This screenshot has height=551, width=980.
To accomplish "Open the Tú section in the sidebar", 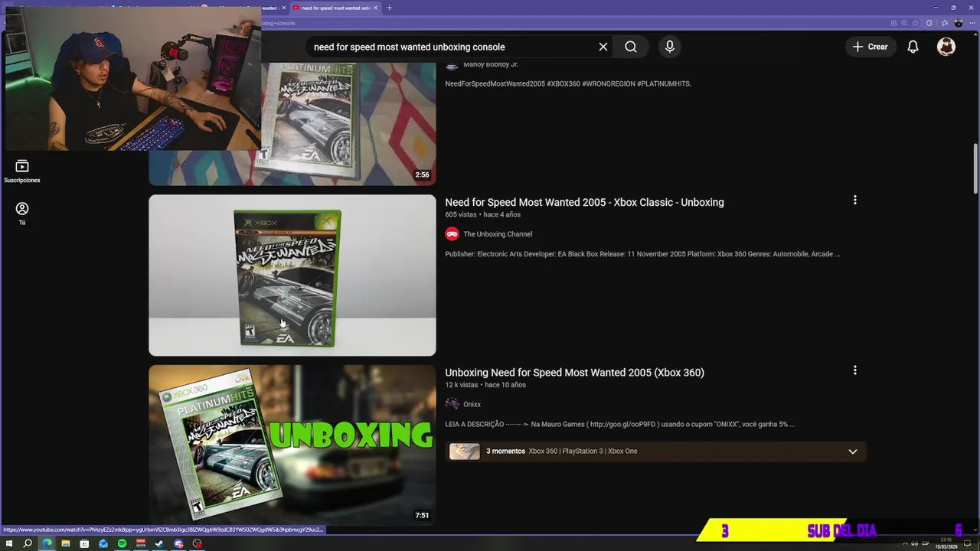I will (22, 214).
